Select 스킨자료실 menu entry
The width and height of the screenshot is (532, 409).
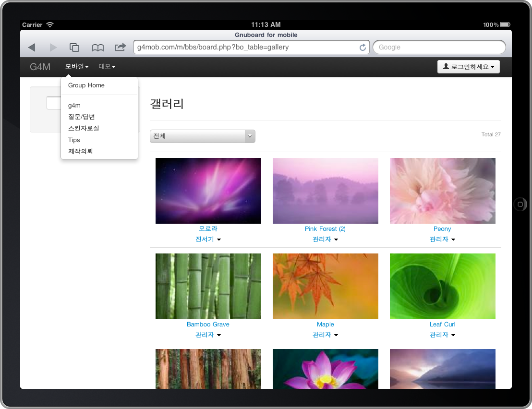[84, 128]
